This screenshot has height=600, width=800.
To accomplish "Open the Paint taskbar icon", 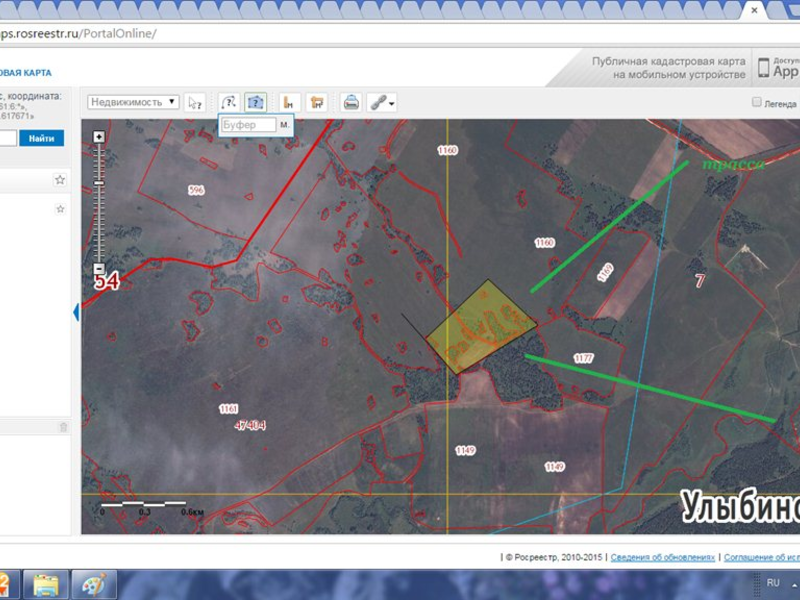I will click(x=94, y=585).
